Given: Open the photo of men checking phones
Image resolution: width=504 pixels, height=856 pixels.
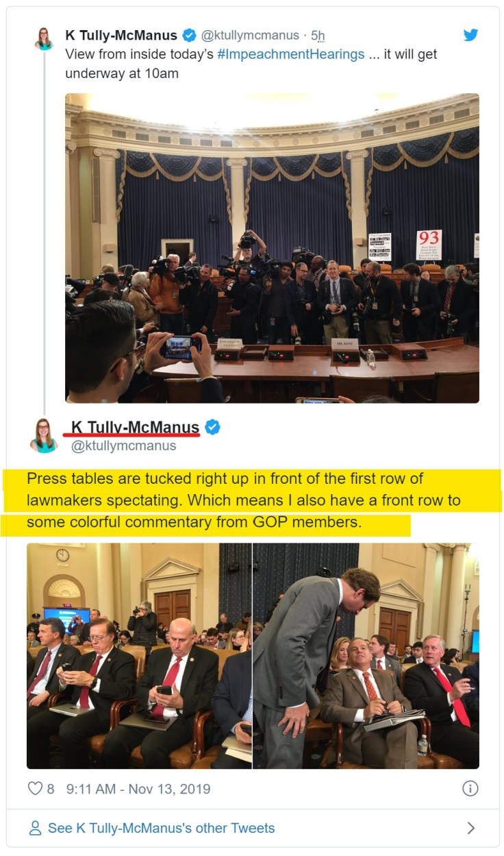Looking at the screenshot, I should tap(139, 656).
